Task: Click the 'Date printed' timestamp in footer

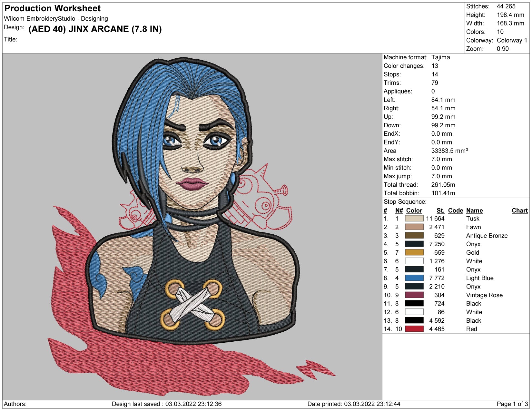Action: [x=354, y=404]
